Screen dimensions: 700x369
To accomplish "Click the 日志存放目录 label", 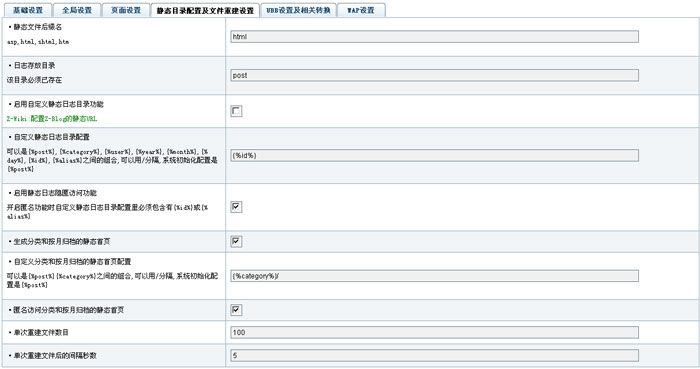I will click(34, 65).
